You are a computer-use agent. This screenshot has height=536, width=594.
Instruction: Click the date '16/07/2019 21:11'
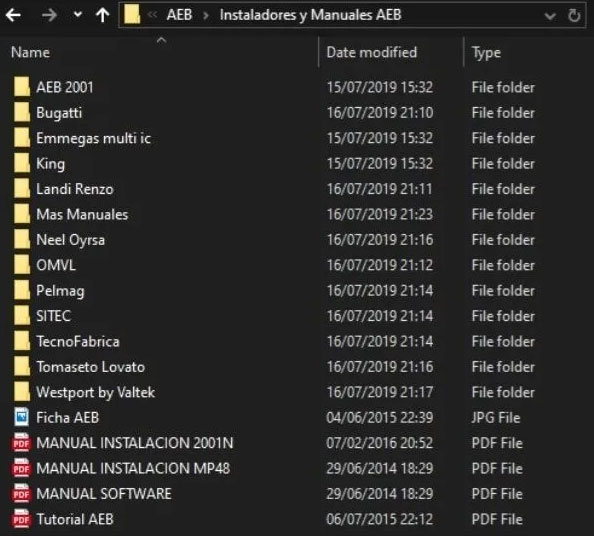[x=380, y=189]
